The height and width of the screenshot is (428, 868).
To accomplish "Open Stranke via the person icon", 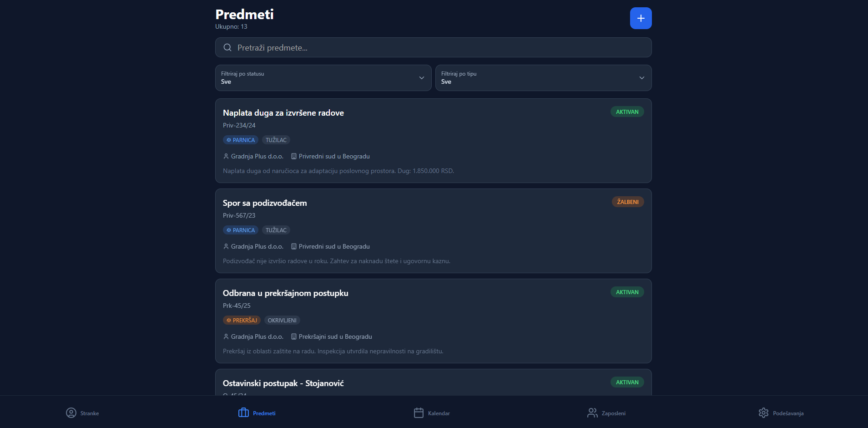I will click(71, 413).
